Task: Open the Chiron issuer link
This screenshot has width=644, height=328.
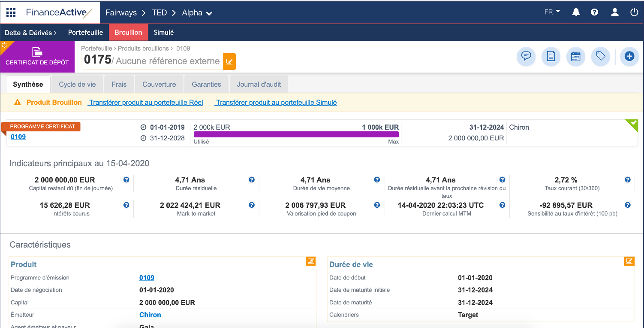Action: [x=150, y=315]
